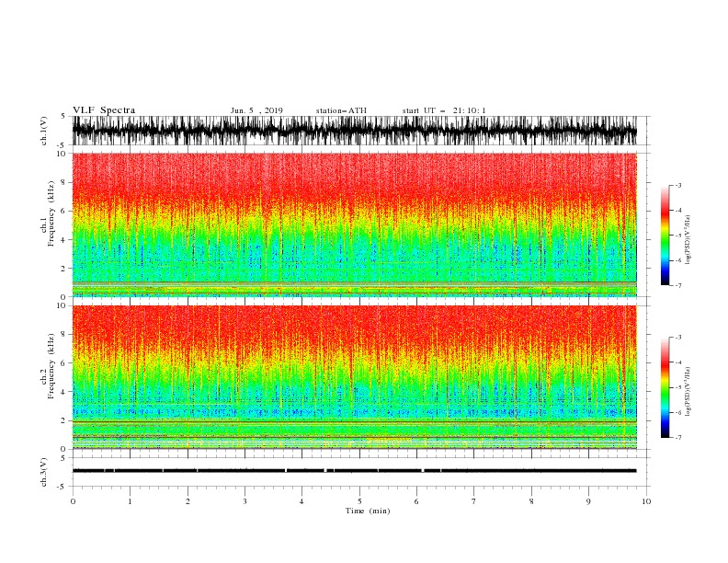Click the "10" tick on the Time axis
The image size is (728, 563).
(x=646, y=501)
